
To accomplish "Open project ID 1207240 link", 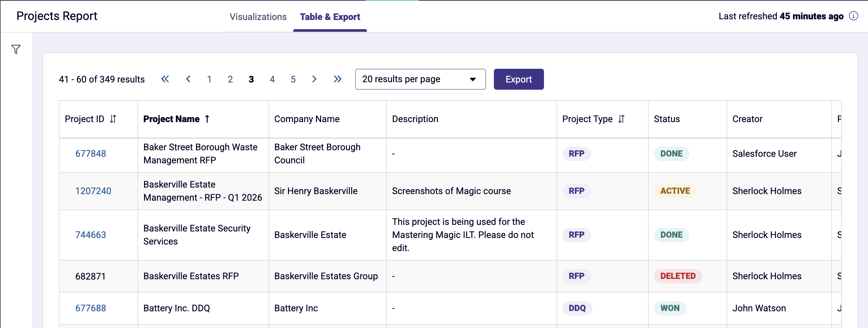I will click(x=93, y=191).
